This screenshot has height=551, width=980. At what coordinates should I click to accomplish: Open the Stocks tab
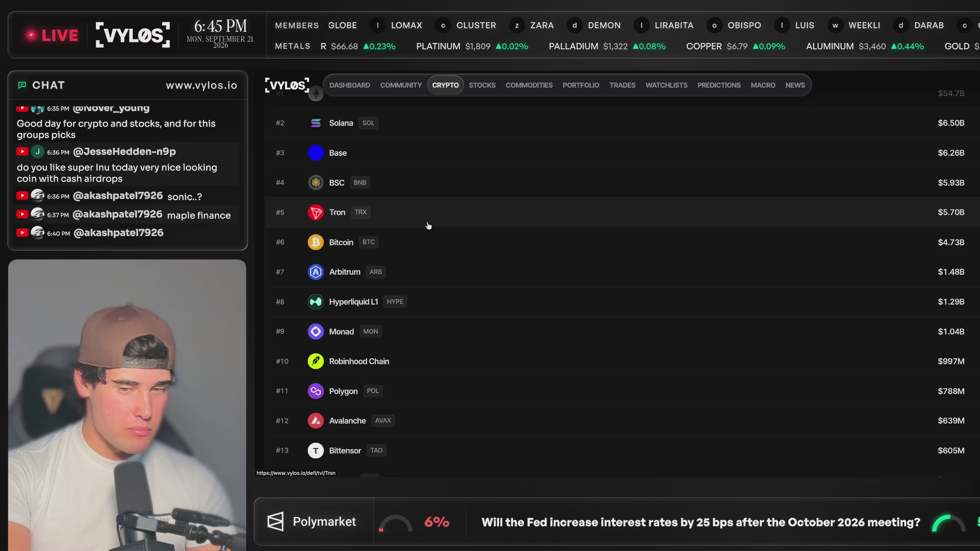pos(482,85)
